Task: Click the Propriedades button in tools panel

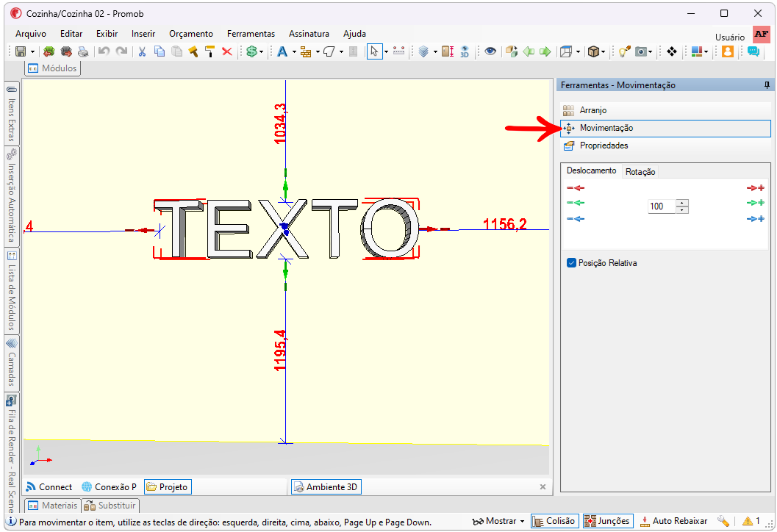Action: click(x=604, y=145)
